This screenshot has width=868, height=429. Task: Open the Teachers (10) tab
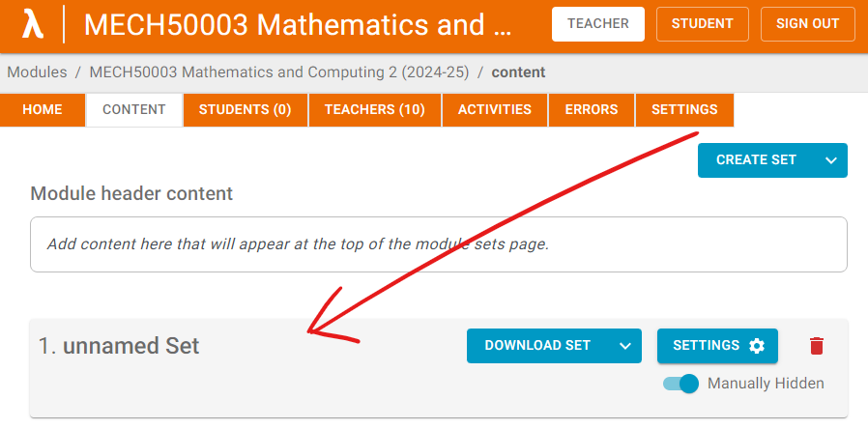pos(374,109)
